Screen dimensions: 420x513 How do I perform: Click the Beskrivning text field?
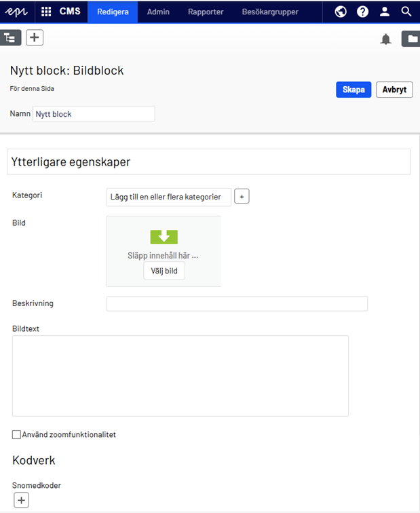237,303
